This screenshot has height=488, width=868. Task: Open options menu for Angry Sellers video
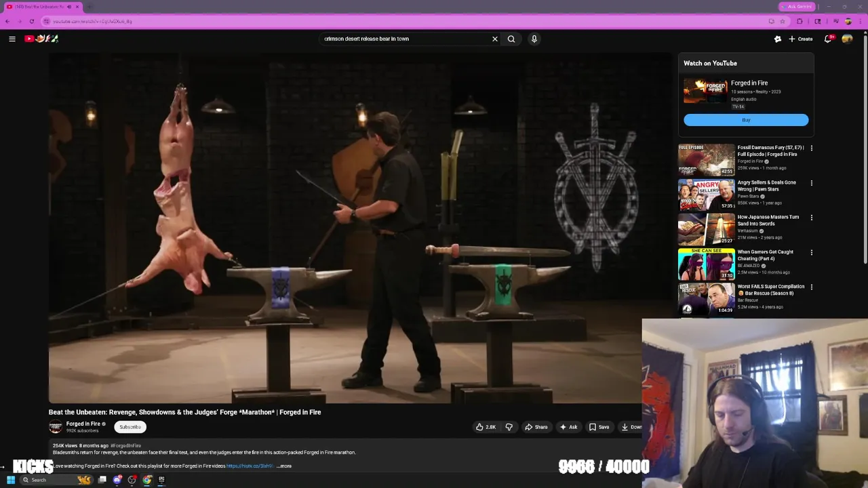coord(811,183)
